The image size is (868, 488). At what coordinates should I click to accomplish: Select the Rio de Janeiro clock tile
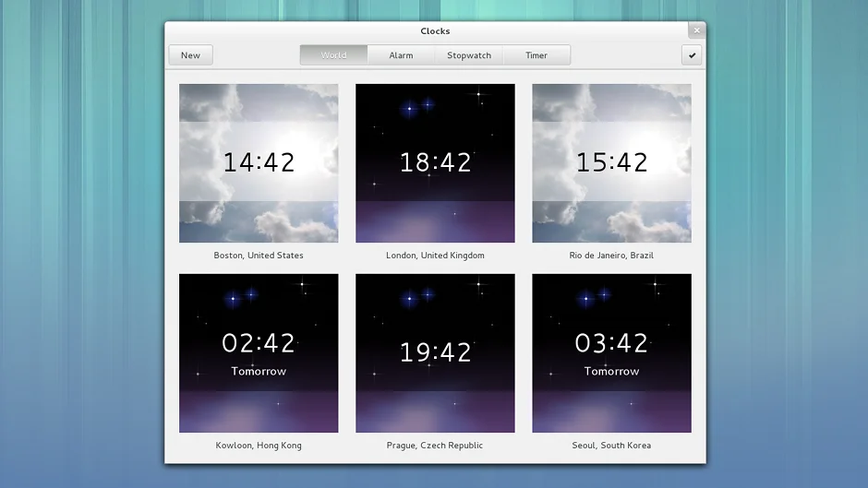click(x=611, y=163)
